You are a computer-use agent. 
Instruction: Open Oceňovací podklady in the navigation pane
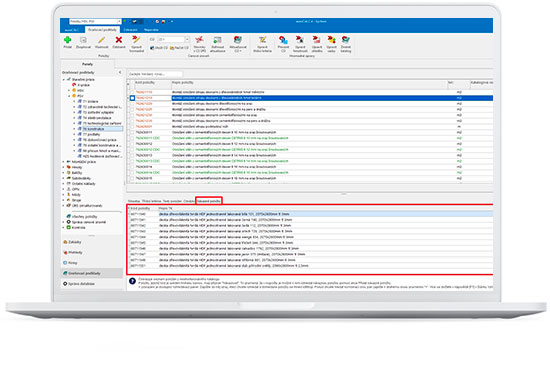(x=92, y=273)
